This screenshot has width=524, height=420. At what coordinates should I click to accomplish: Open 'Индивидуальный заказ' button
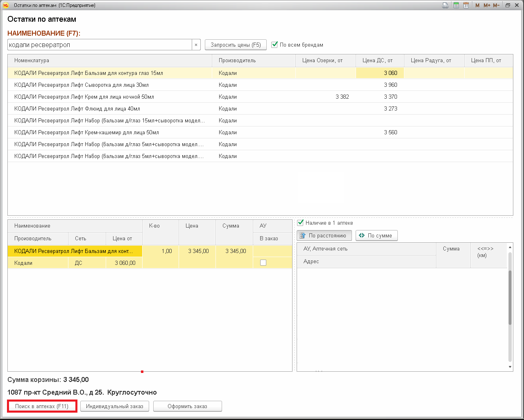pos(115,406)
